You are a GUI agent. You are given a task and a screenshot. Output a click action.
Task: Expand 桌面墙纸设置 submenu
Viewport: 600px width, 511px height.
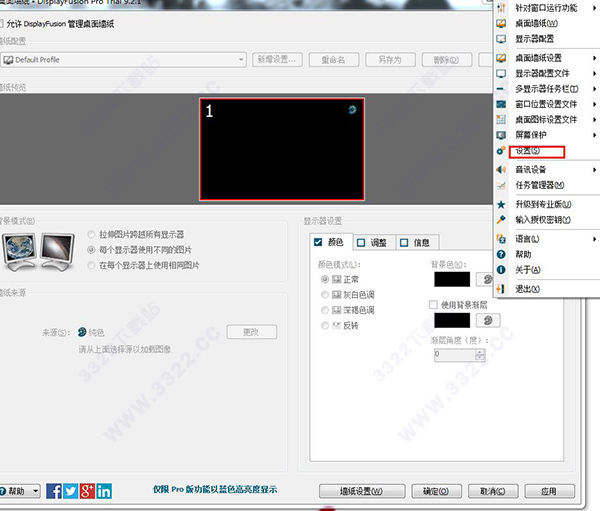click(595, 58)
